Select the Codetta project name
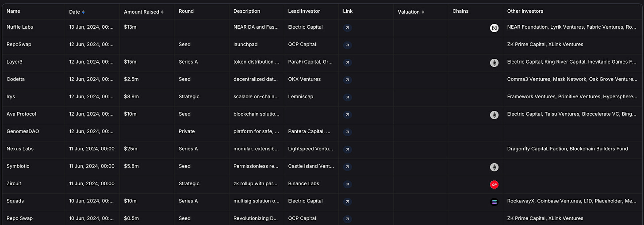Viewport: 644px width, 225px height. [x=16, y=80]
